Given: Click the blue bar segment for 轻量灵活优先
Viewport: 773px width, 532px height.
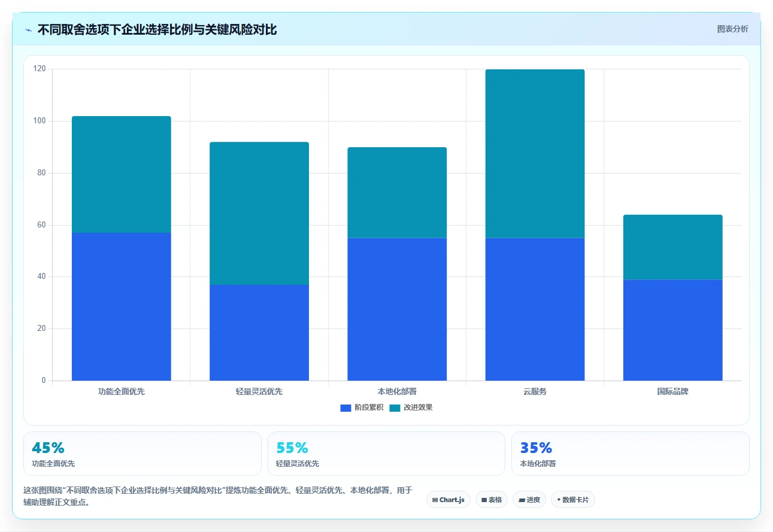Looking at the screenshot, I should click(259, 333).
